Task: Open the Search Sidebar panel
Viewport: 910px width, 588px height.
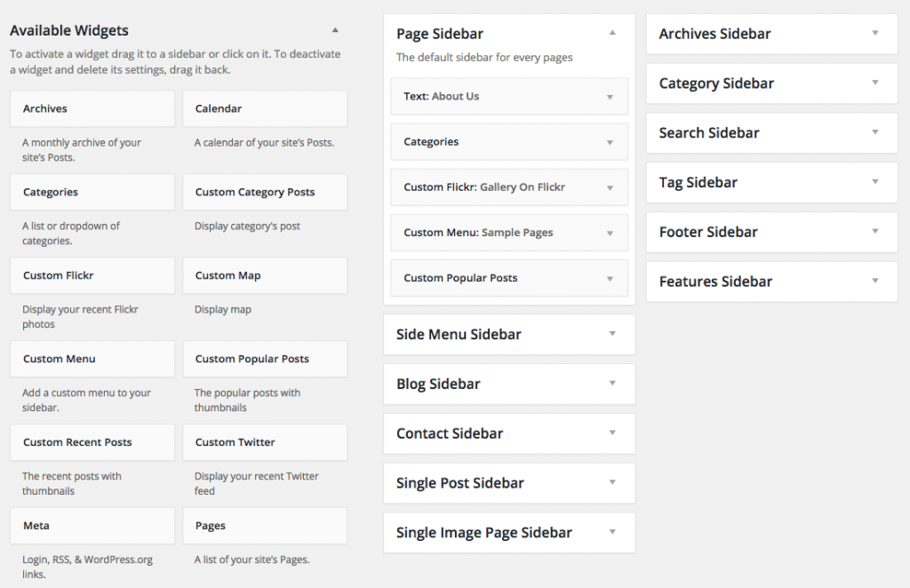Action: click(874, 133)
